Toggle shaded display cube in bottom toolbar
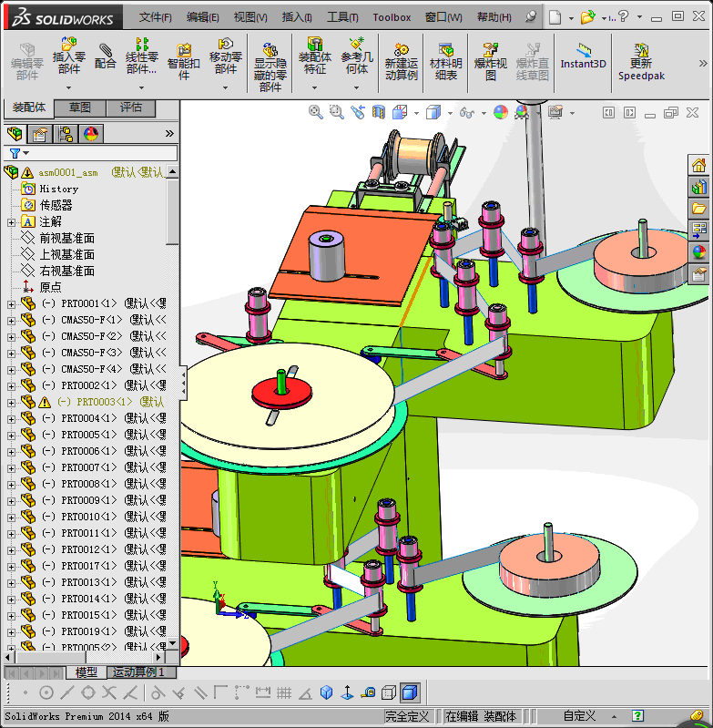This screenshot has height=728, width=713. [409, 692]
